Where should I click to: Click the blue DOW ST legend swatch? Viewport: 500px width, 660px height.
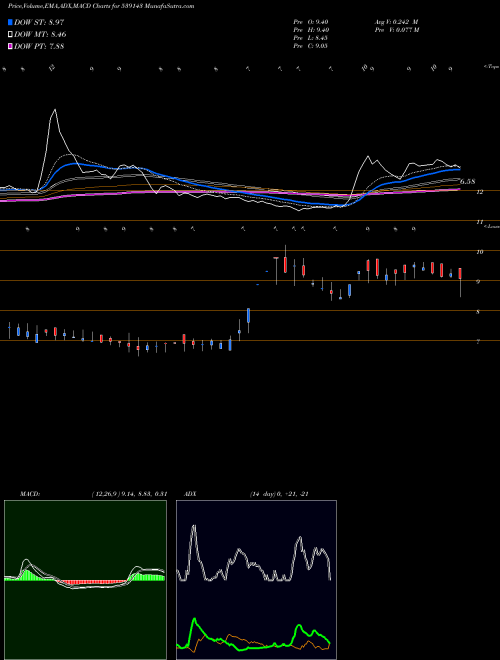coord(10,22)
